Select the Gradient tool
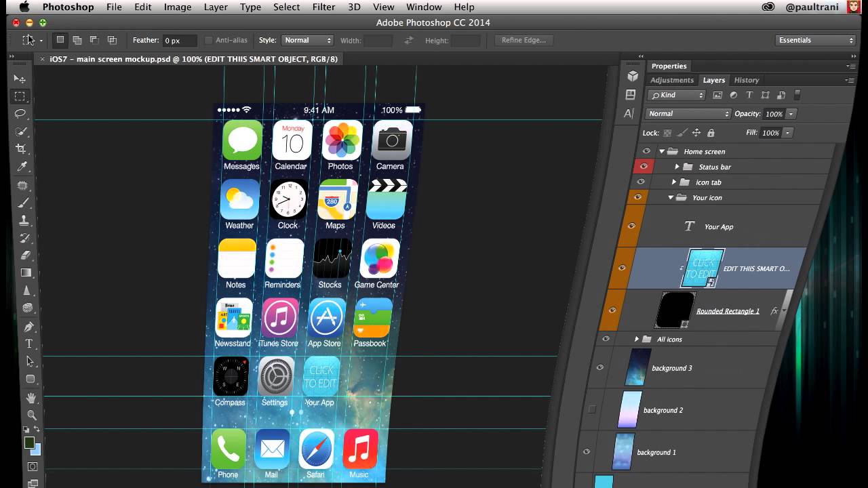 coord(26,273)
